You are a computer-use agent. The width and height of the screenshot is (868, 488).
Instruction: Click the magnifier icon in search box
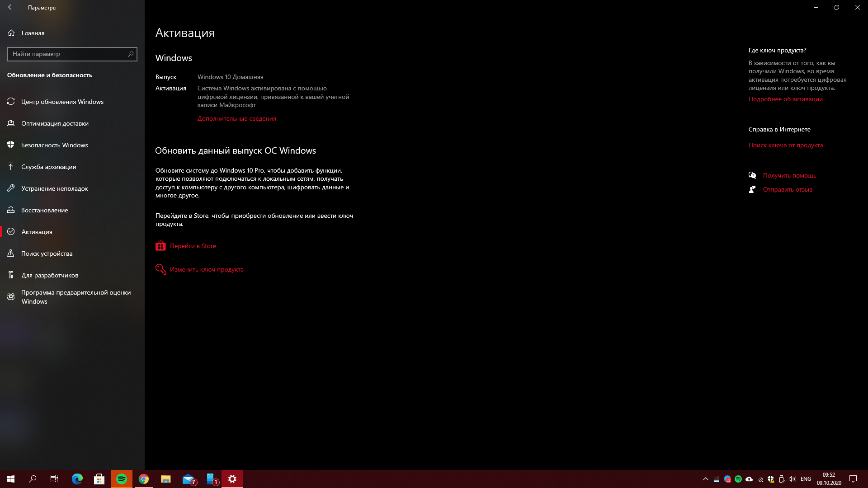(x=131, y=54)
